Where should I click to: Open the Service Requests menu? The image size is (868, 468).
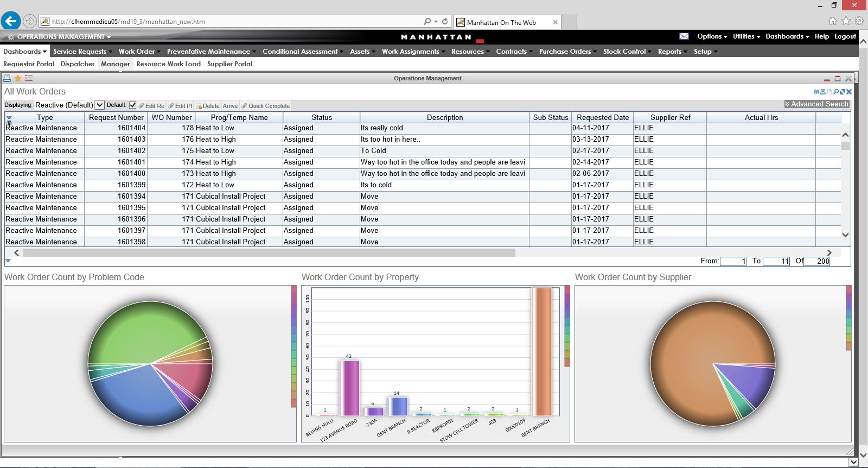coord(82,52)
